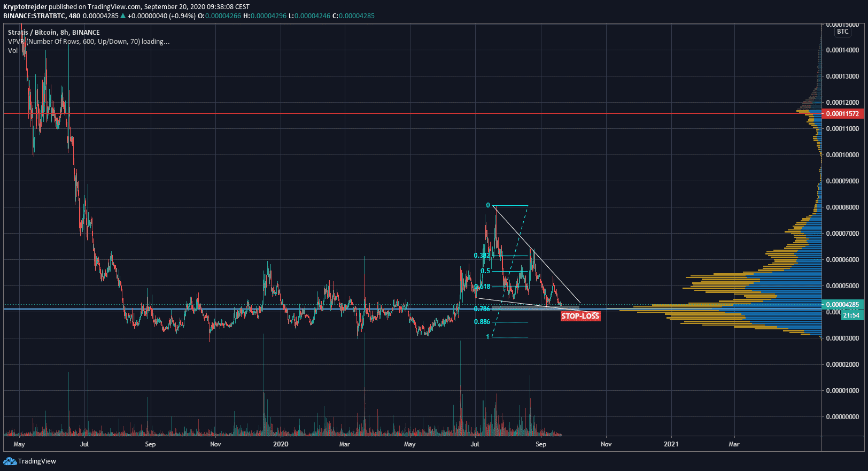Select the 0.886 Fibonacci level label
The width and height of the screenshot is (868, 471).
coord(482,322)
